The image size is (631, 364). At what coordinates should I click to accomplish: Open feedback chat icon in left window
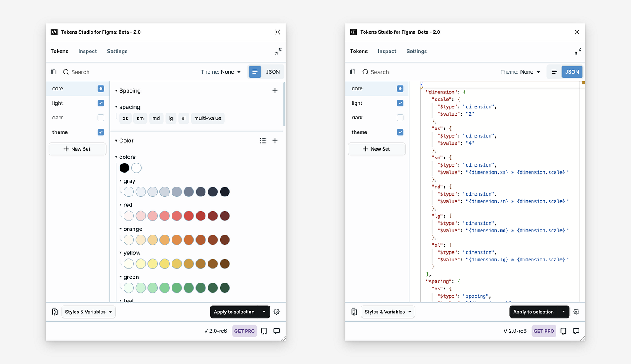tap(276, 331)
